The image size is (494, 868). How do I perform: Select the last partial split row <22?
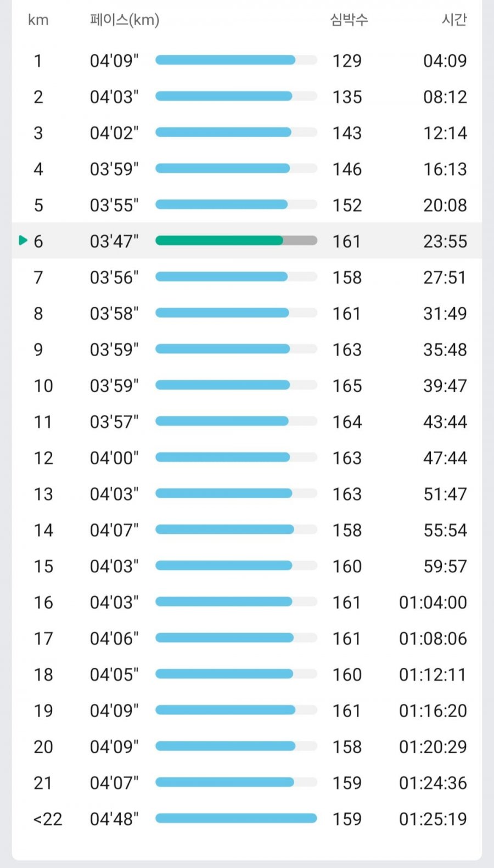click(247, 819)
